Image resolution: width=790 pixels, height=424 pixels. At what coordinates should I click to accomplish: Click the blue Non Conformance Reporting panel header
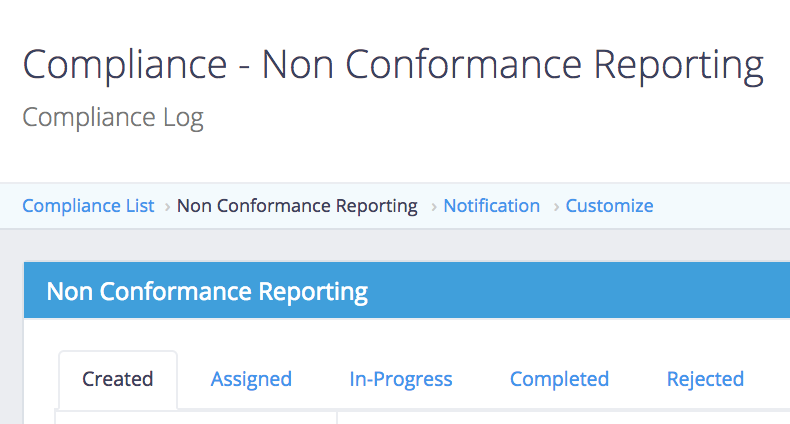pos(400,292)
